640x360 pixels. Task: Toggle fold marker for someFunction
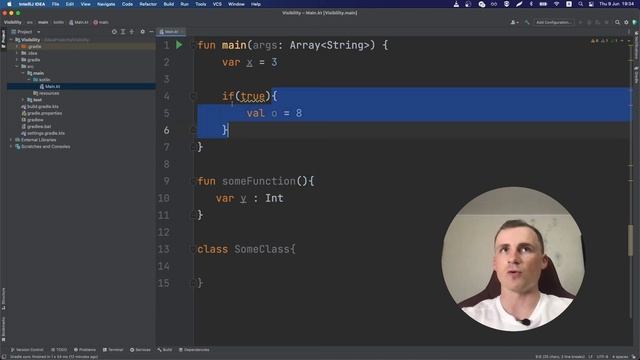(x=193, y=181)
